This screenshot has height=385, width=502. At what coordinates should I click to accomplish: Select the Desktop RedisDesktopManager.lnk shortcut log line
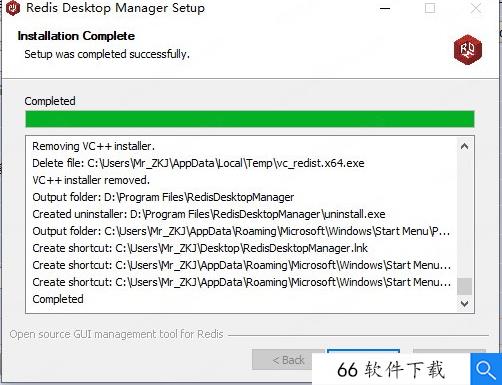click(x=200, y=248)
